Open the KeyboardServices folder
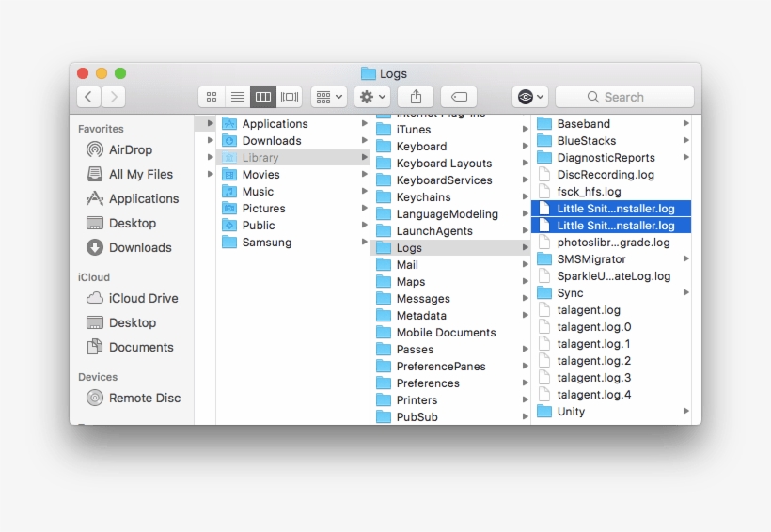The width and height of the screenshot is (771, 532). point(451,180)
